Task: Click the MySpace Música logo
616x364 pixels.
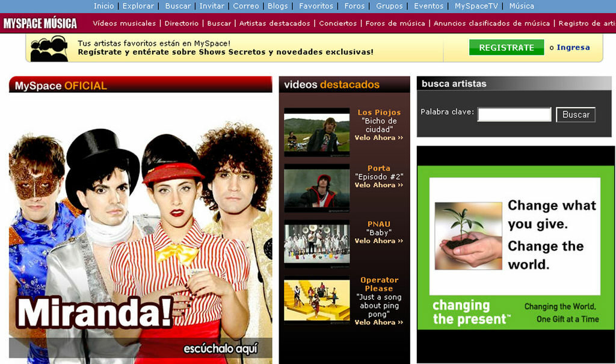Action: click(x=40, y=23)
